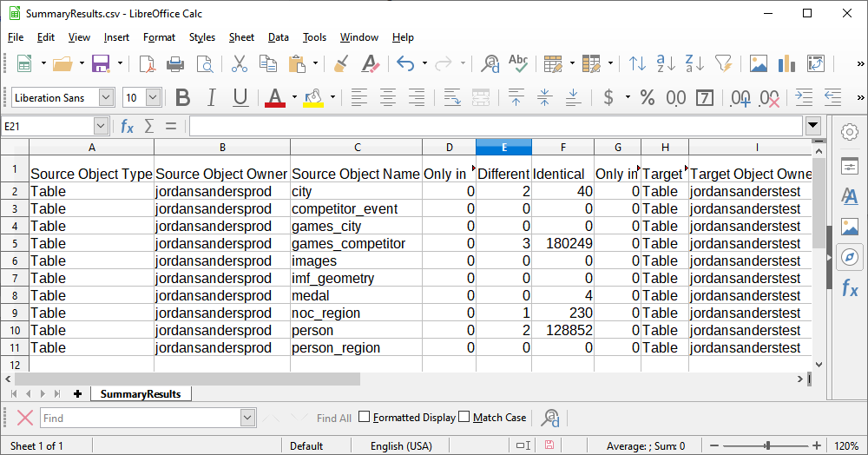Open sidebar Gallery deck
868x455 pixels.
(x=850, y=227)
